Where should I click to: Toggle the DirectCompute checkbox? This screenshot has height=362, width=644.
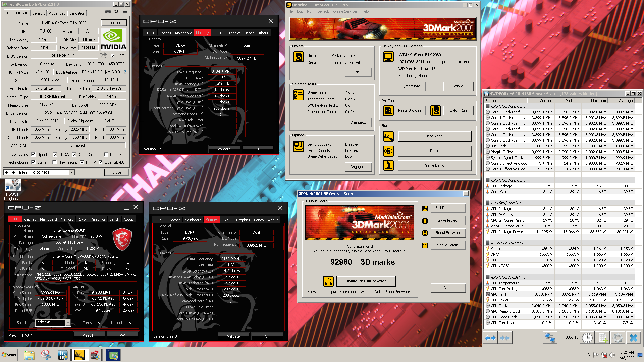point(74,155)
